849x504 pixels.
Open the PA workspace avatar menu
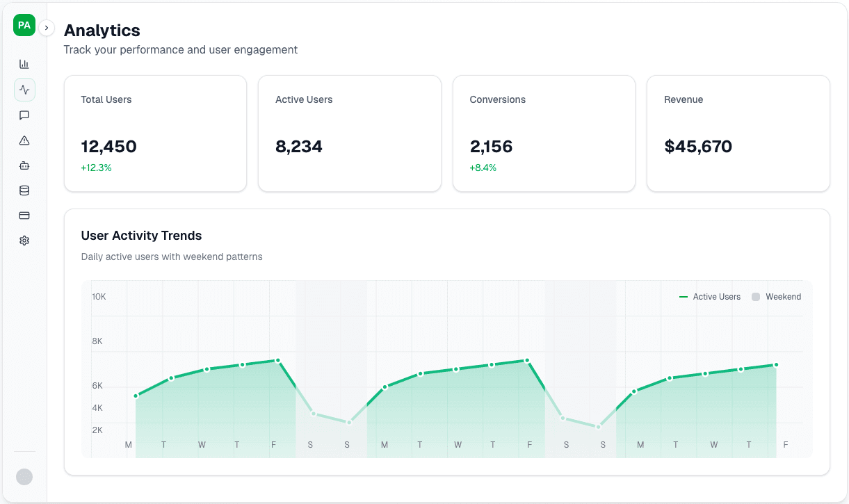coord(24,25)
